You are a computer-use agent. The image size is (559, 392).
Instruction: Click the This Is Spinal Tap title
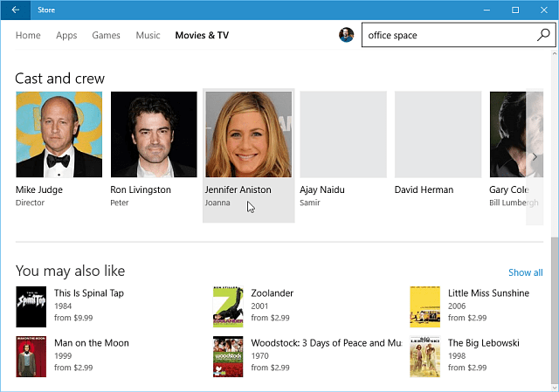pos(89,293)
